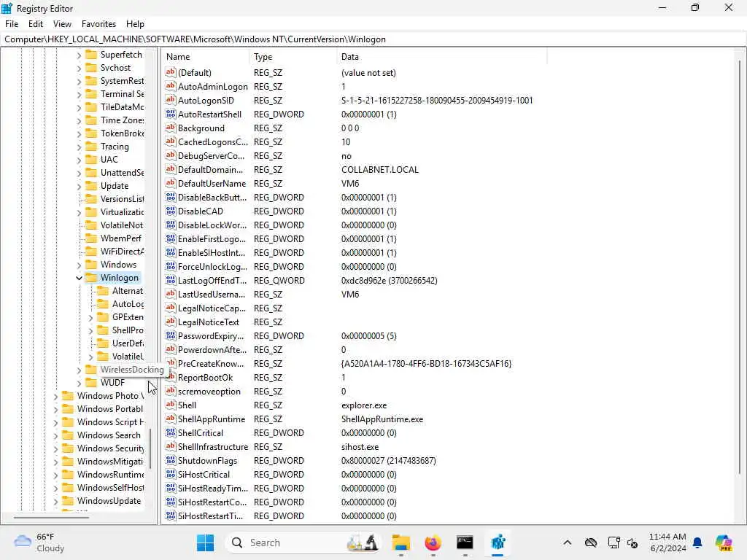Open the Help menu
Image resolution: width=747 pixels, height=560 pixels.
tap(135, 24)
